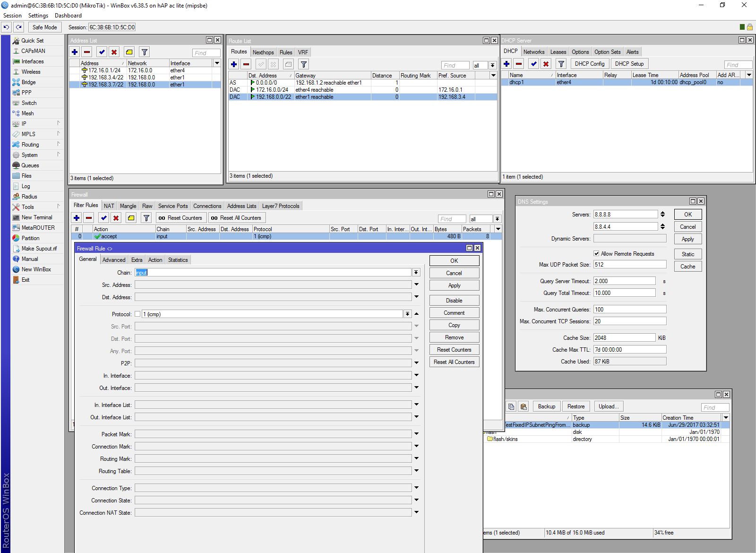Toggle the Protocol invert checkbox

[x=137, y=314]
